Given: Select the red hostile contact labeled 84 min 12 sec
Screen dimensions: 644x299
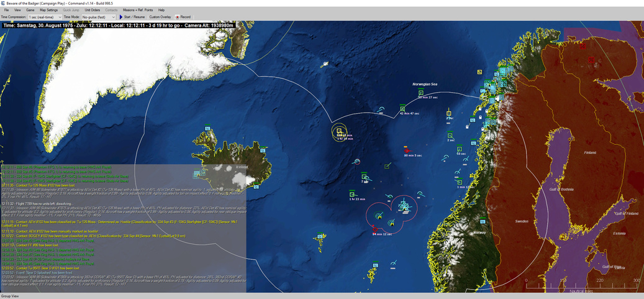Looking at the screenshot, I should tap(374, 229).
